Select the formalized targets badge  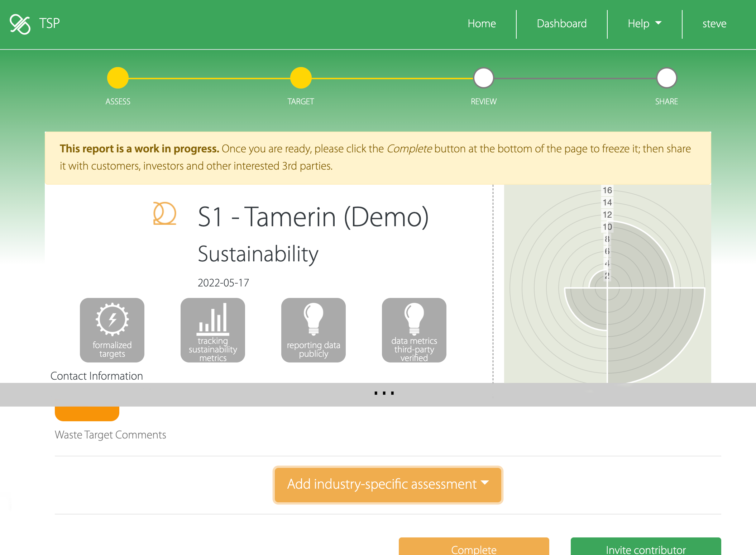112,330
